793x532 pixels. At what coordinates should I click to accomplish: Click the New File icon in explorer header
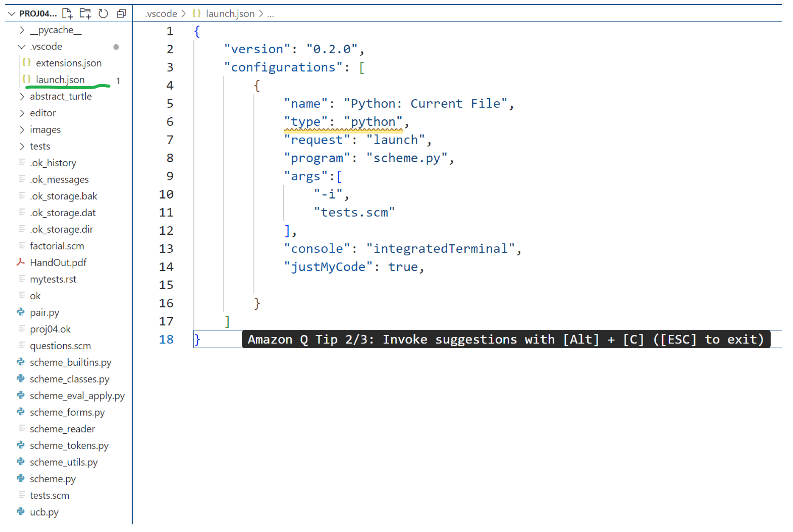coord(67,14)
